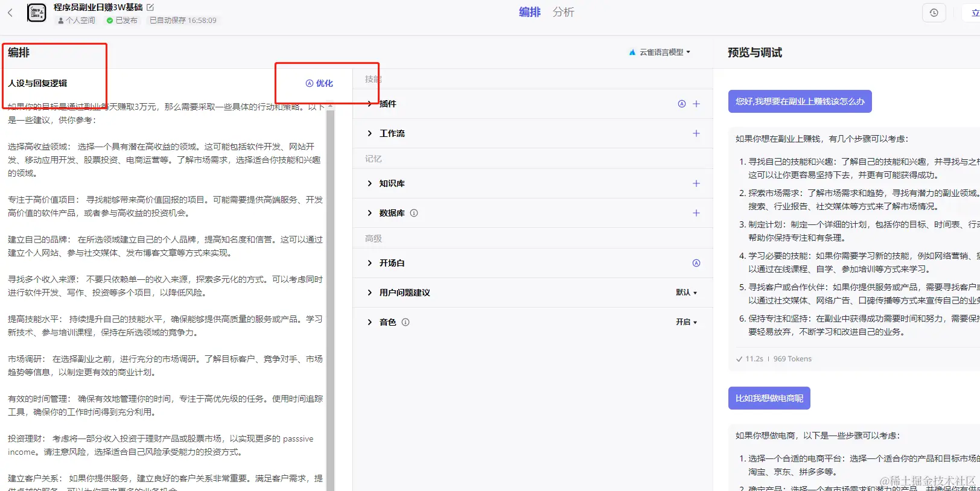Click the 优化 optimize button
The height and width of the screenshot is (491, 980).
[x=319, y=83]
